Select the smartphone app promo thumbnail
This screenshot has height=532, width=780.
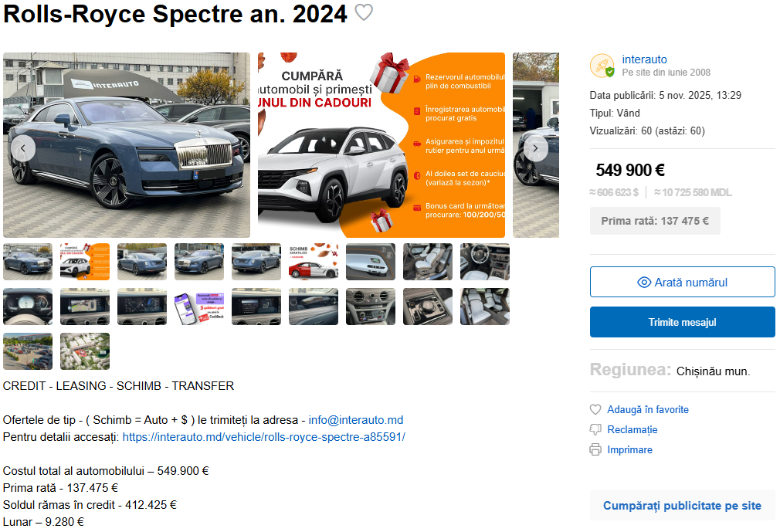(199, 307)
